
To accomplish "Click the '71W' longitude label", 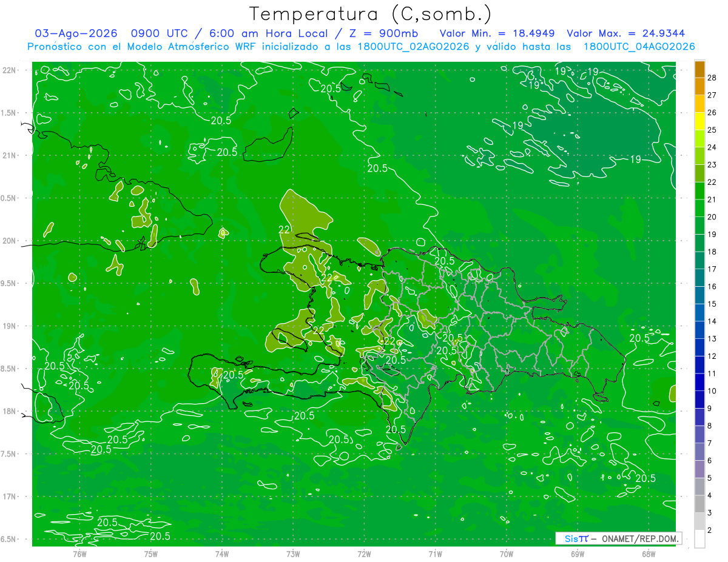I will click(x=435, y=554).
